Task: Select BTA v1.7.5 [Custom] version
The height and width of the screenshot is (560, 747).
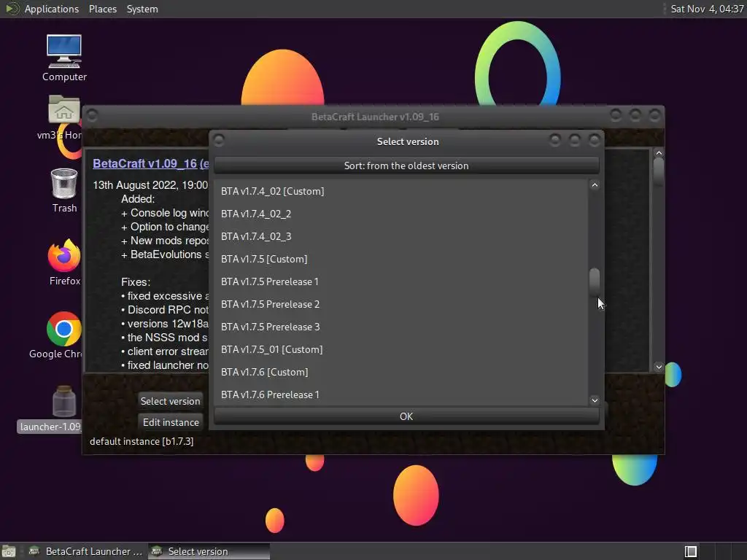Action: 400,259
